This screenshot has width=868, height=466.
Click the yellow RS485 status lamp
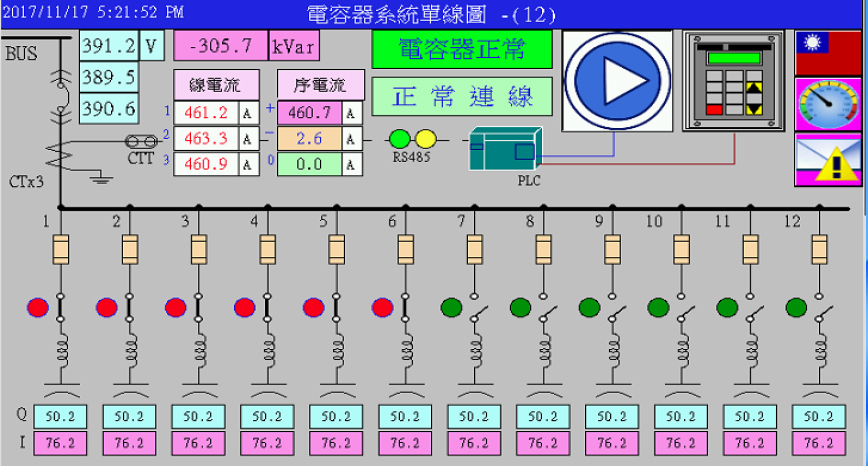pos(426,139)
